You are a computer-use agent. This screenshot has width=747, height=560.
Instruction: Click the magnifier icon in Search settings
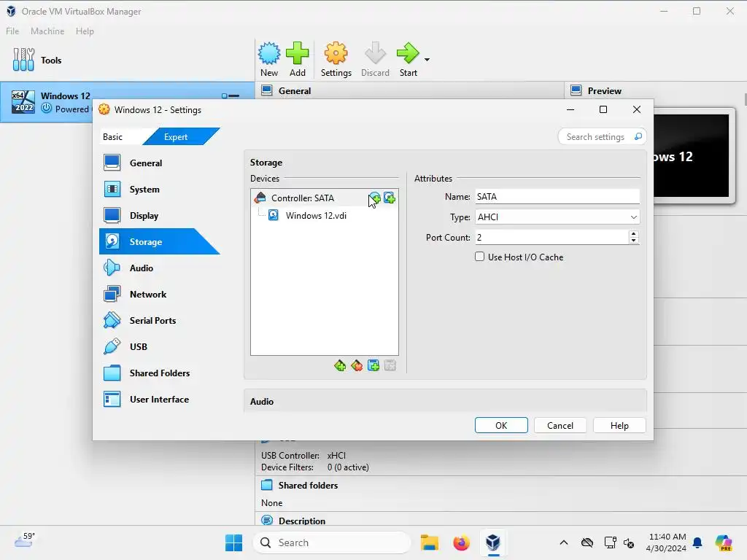pyautogui.click(x=638, y=137)
